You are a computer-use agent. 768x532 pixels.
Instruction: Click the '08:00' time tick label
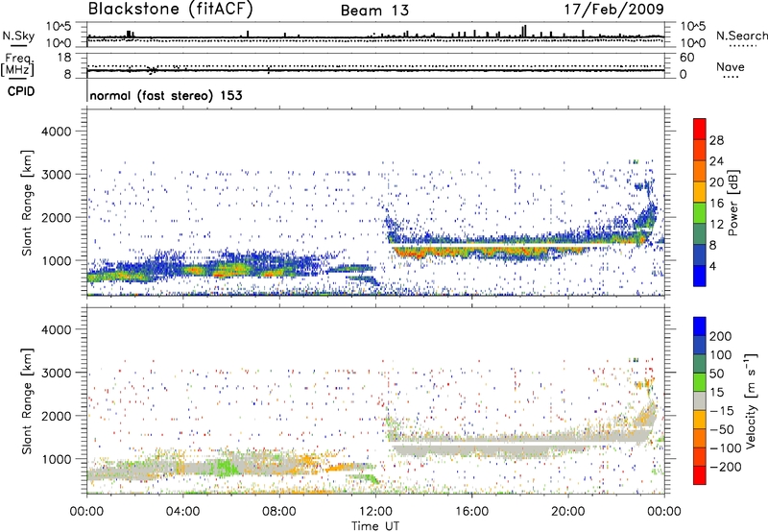click(279, 512)
